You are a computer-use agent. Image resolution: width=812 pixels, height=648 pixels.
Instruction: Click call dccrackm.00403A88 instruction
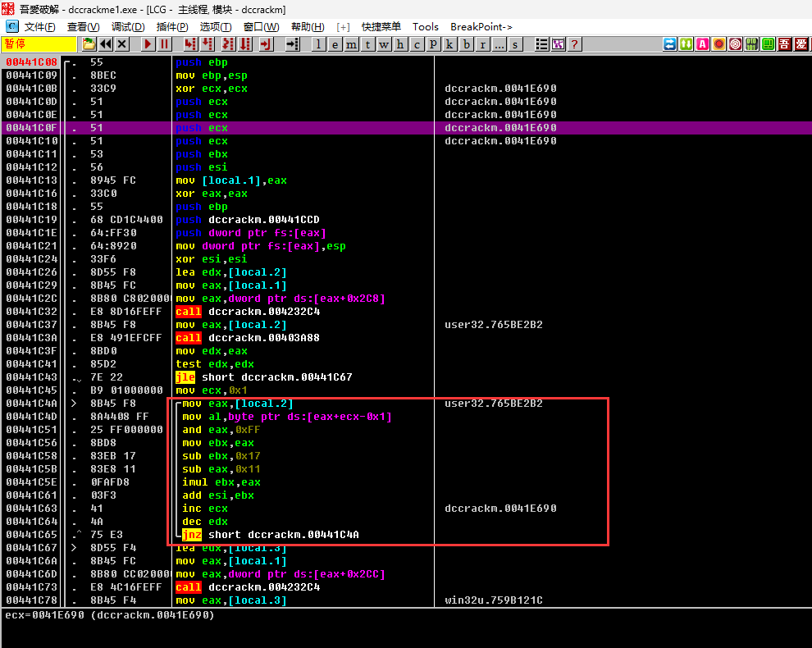(248, 338)
